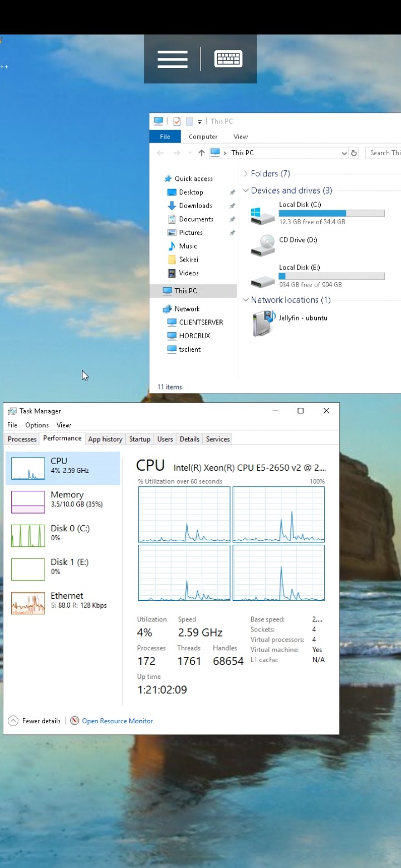Select the CPU performance graph thumbnail
Viewport: 401px width, 868px height.
(28, 468)
